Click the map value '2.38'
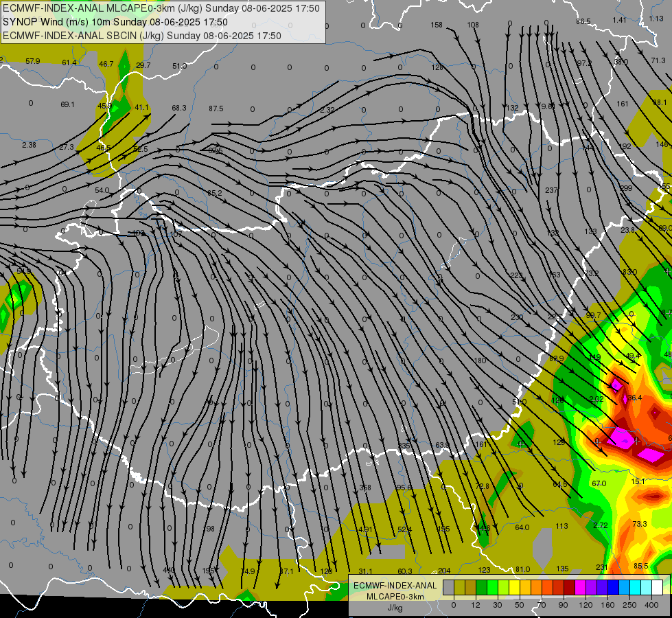 (x=29, y=145)
